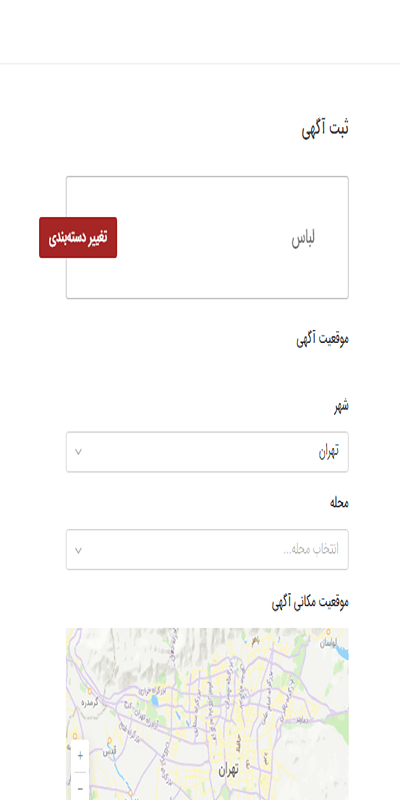
Task: Zoom out the map with minus button
Action: (80, 787)
